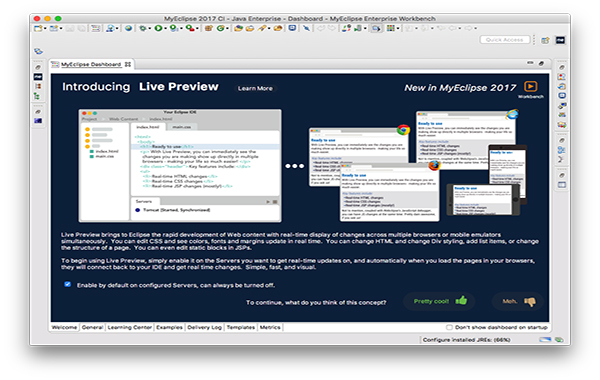The image size is (600, 380).
Task: Click the icon below the New toolbar button
Action: pyautogui.click(x=38, y=51)
